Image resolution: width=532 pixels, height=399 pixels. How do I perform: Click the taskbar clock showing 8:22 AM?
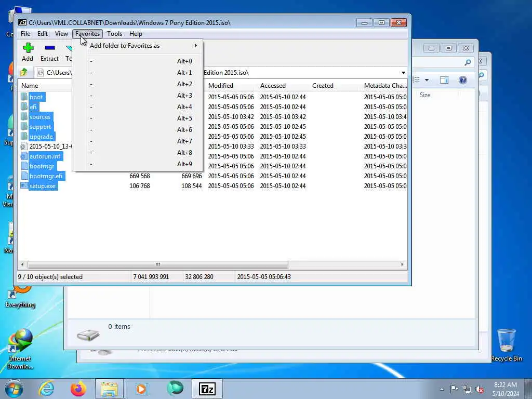point(506,389)
